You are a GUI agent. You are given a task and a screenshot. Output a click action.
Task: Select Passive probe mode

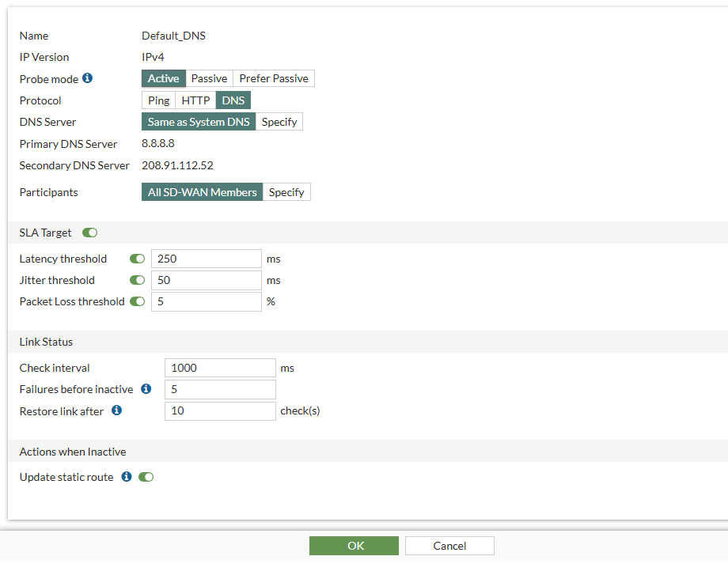tap(209, 78)
